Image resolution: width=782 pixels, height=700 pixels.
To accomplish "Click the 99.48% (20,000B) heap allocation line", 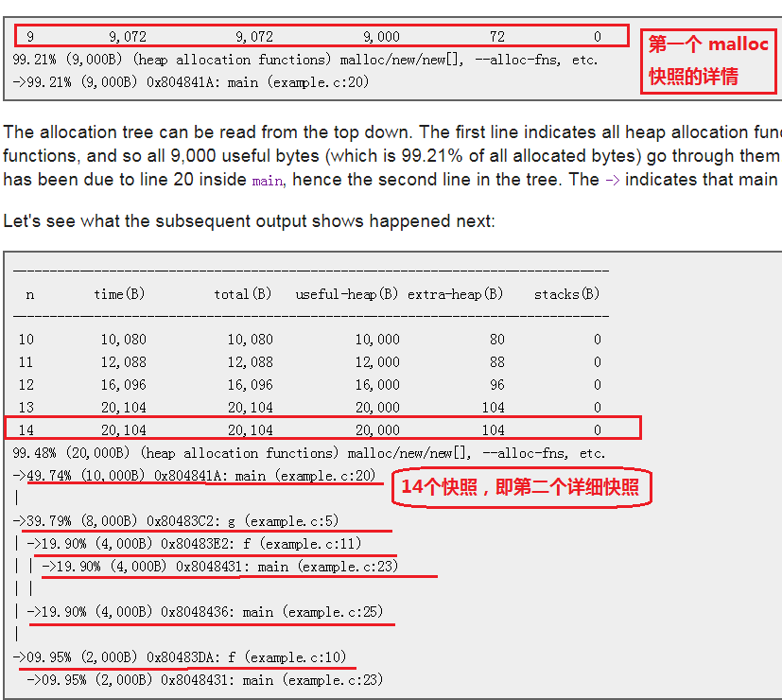I will click(x=309, y=453).
